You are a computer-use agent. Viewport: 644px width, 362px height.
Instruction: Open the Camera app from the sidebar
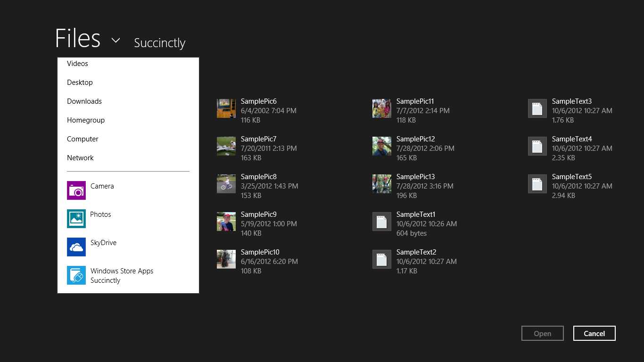76,190
